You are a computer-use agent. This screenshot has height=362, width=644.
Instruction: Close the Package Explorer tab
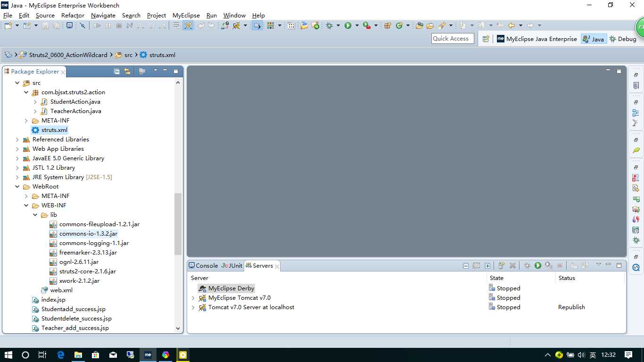63,72
